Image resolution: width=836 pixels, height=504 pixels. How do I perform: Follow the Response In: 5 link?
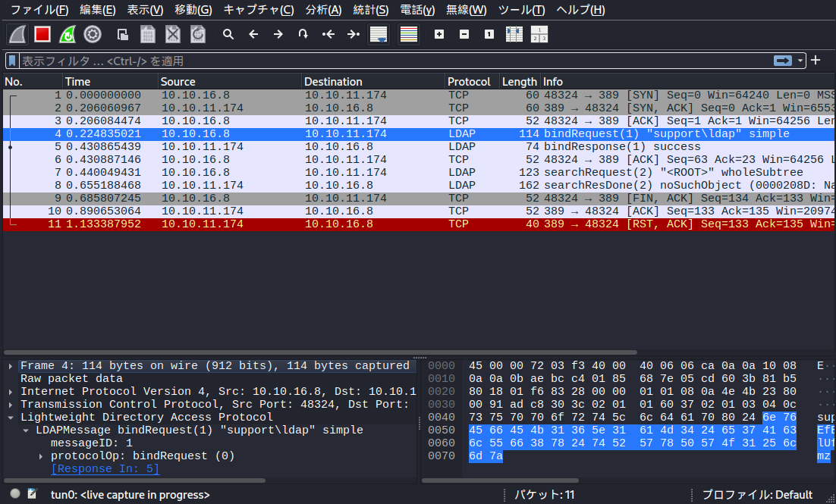105,469
